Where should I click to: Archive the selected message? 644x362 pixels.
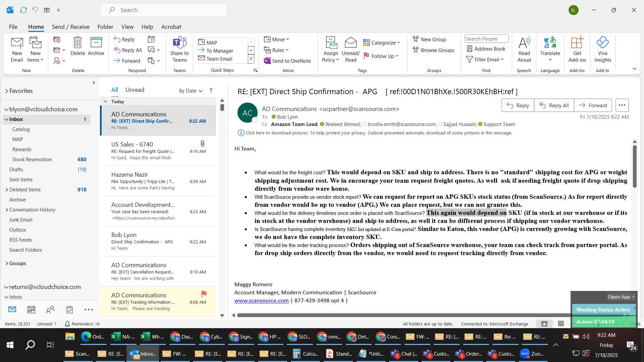coord(96,46)
